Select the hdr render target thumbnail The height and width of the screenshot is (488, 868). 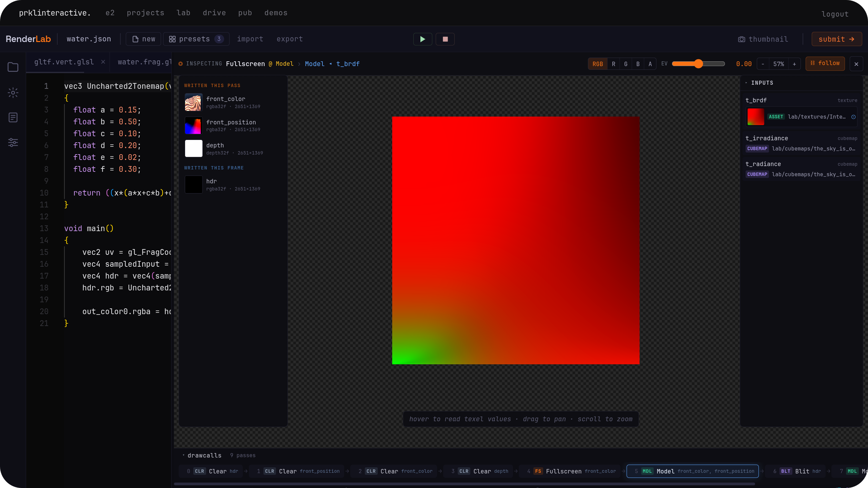(194, 185)
